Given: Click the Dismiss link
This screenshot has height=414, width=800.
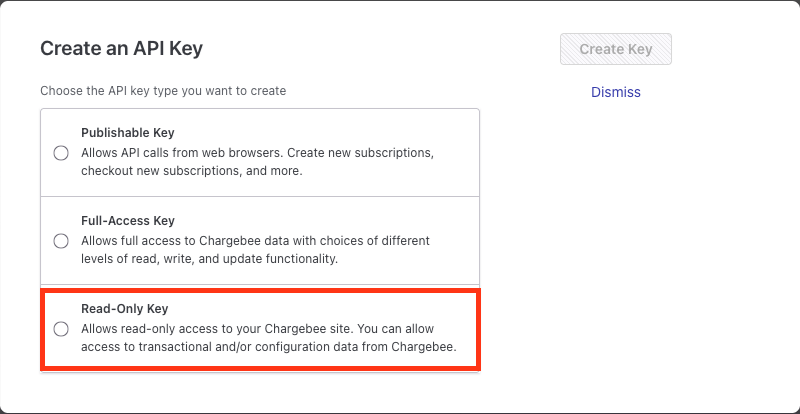Looking at the screenshot, I should coord(615,92).
